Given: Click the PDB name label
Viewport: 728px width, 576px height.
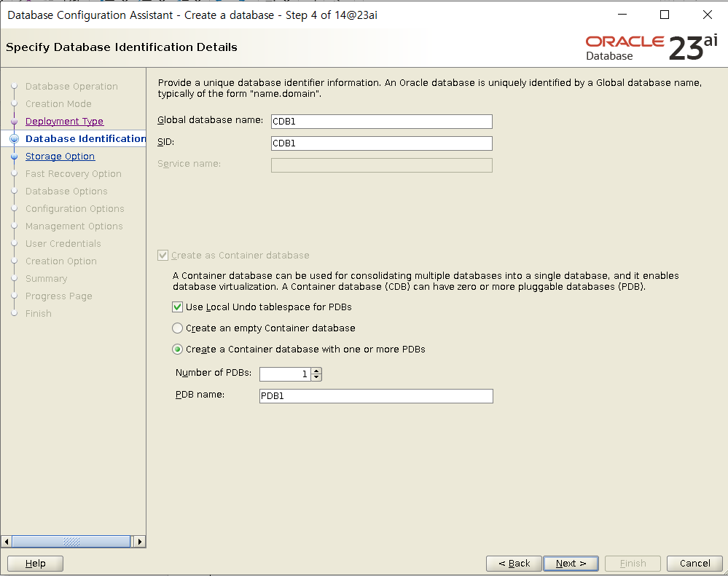Looking at the screenshot, I should (200, 395).
